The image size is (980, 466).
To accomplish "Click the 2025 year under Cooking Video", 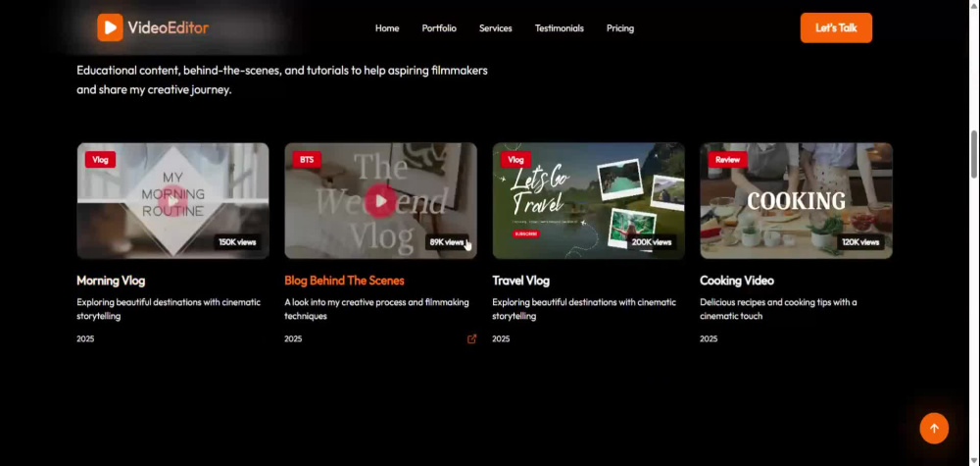I will pyautogui.click(x=709, y=339).
